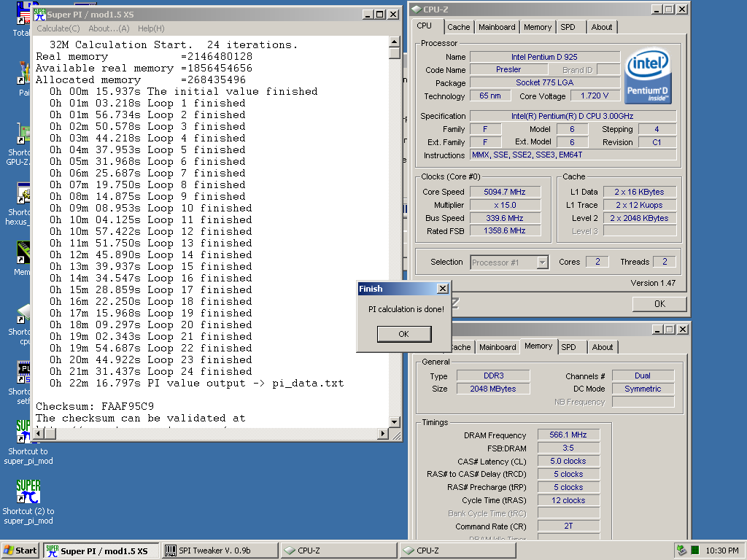
Task: Open About...(A) menu in Super PI
Action: (109, 28)
